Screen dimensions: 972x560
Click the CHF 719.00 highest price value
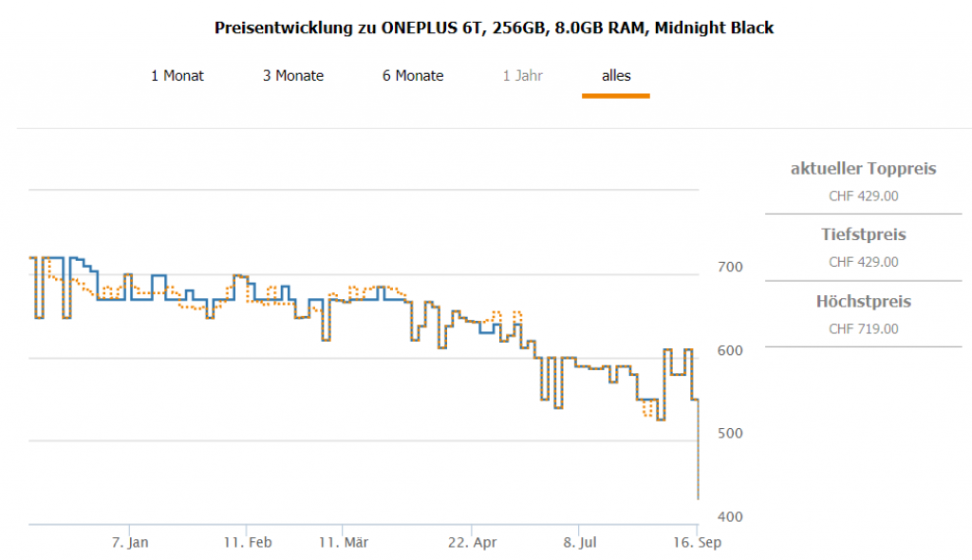click(x=863, y=329)
